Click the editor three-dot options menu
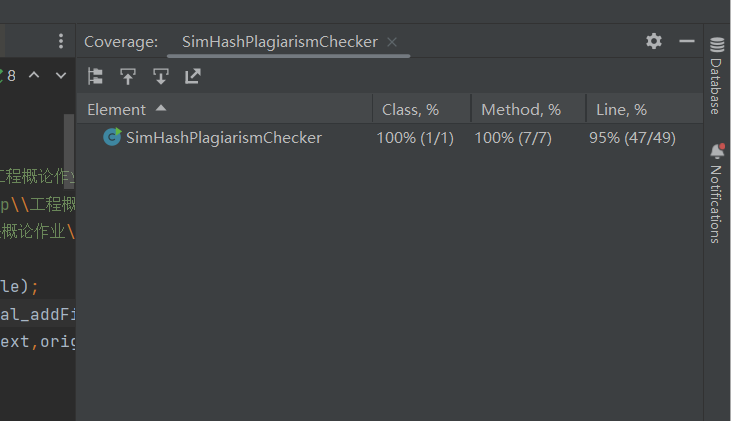The width and height of the screenshot is (731, 421). (x=61, y=41)
